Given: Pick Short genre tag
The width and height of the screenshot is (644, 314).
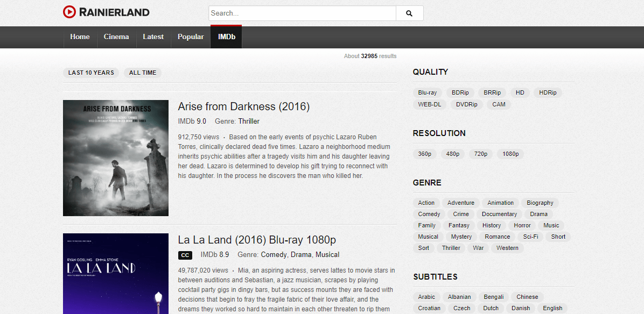Looking at the screenshot, I should click(x=558, y=237).
